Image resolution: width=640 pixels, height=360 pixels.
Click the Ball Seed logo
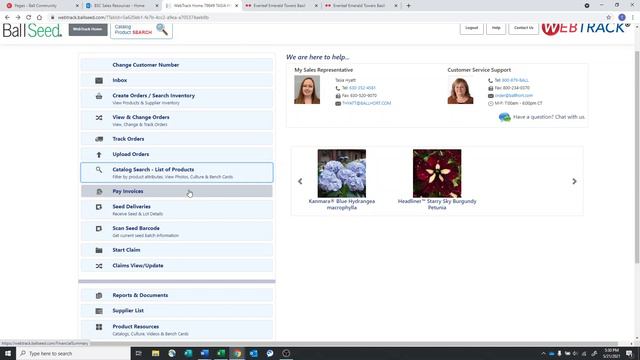click(x=32, y=31)
